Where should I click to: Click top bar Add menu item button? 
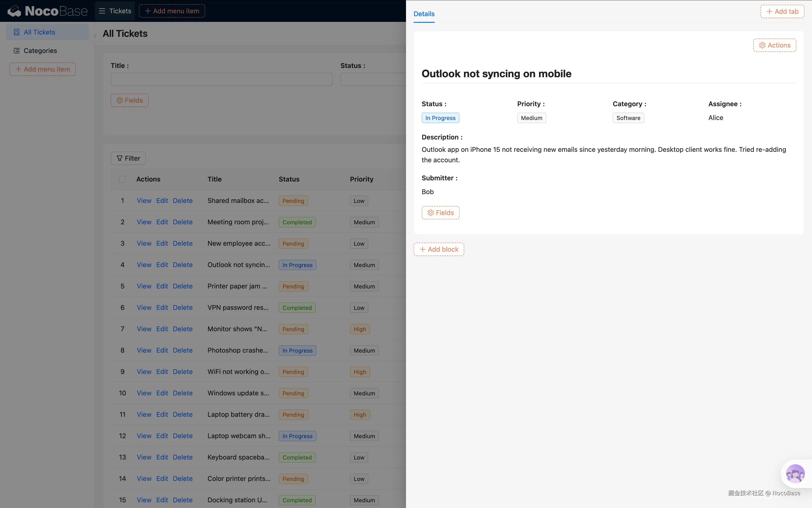172,11
